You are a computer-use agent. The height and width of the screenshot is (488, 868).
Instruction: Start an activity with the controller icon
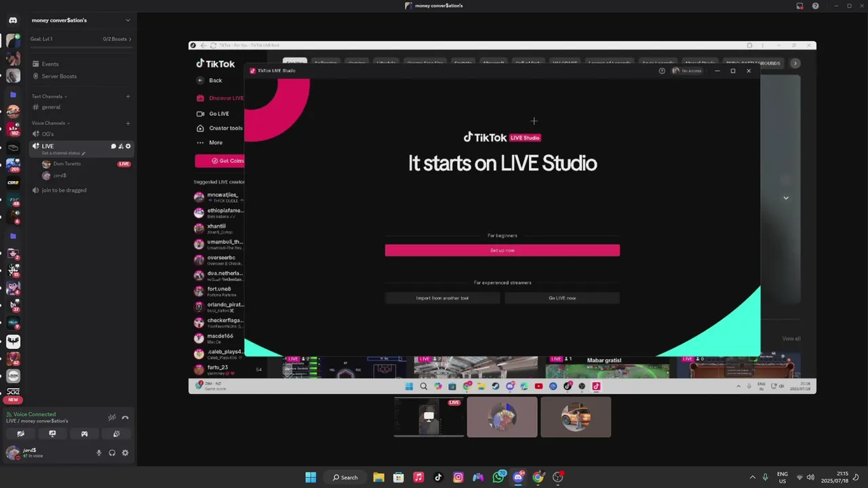[84, 434]
